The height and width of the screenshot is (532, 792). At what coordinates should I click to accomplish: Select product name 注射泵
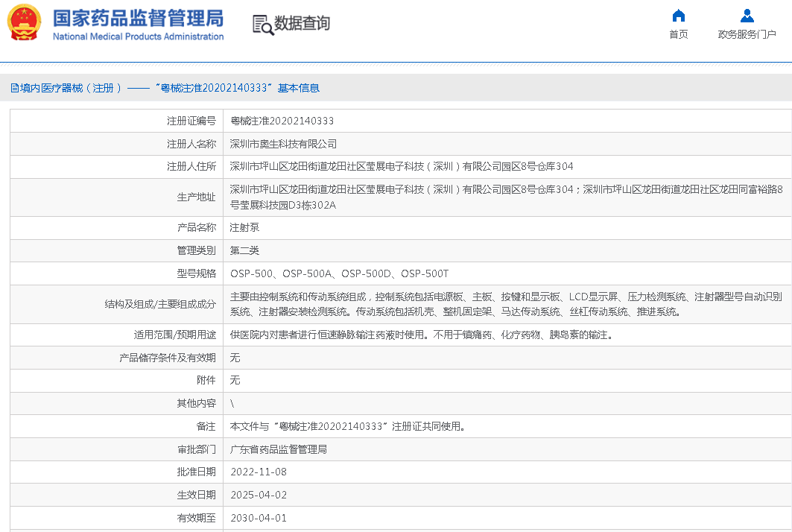click(244, 227)
